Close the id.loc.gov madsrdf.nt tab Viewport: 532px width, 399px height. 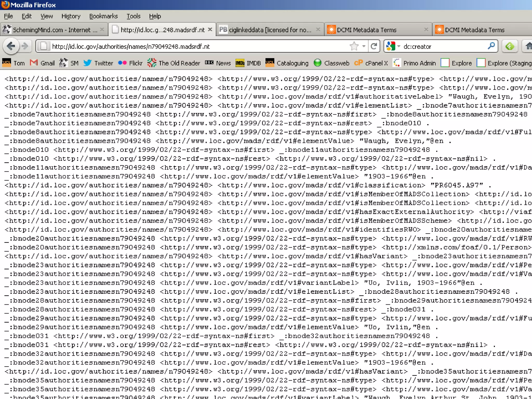click(210, 30)
